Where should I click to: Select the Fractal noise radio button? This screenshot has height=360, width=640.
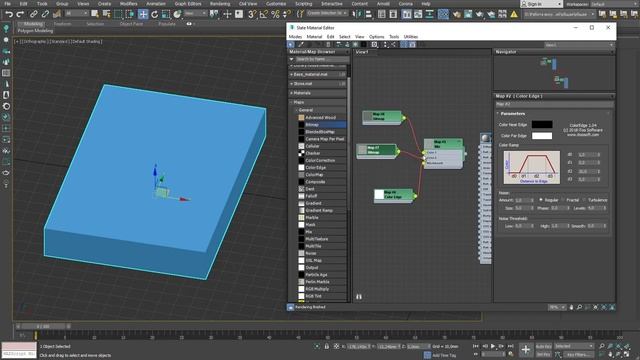[x=563, y=200]
